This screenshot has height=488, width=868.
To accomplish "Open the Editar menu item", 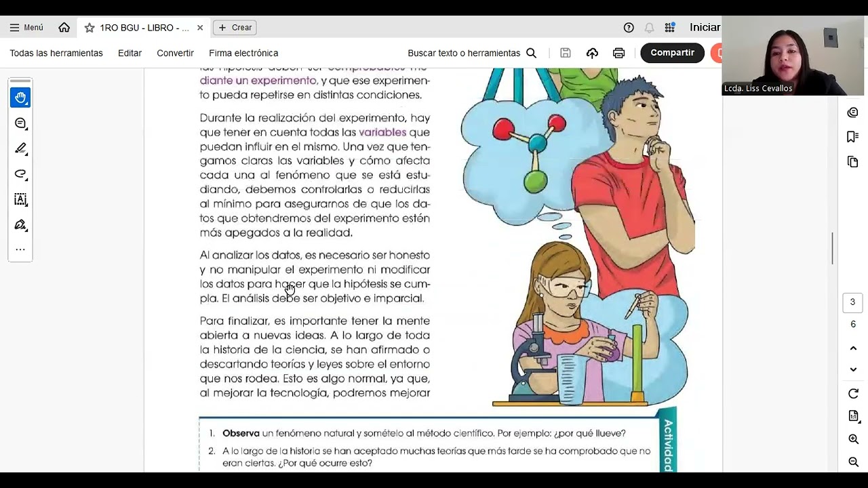I will click(130, 53).
